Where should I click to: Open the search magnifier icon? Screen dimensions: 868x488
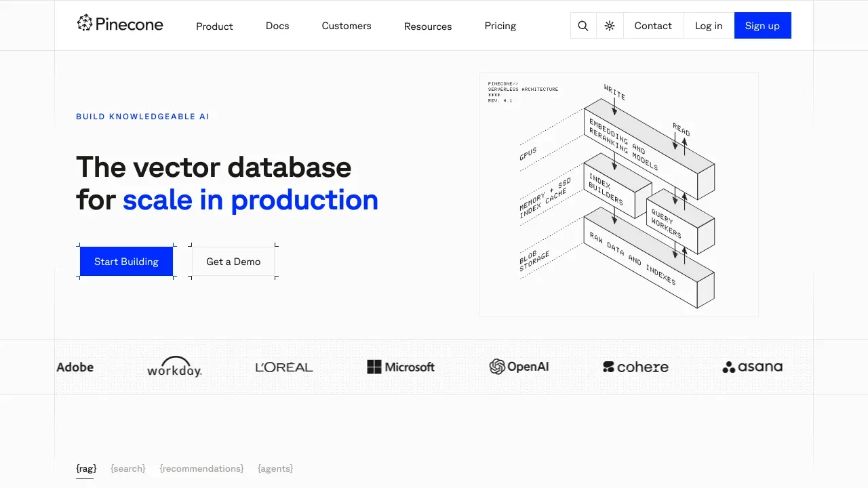click(583, 26)
